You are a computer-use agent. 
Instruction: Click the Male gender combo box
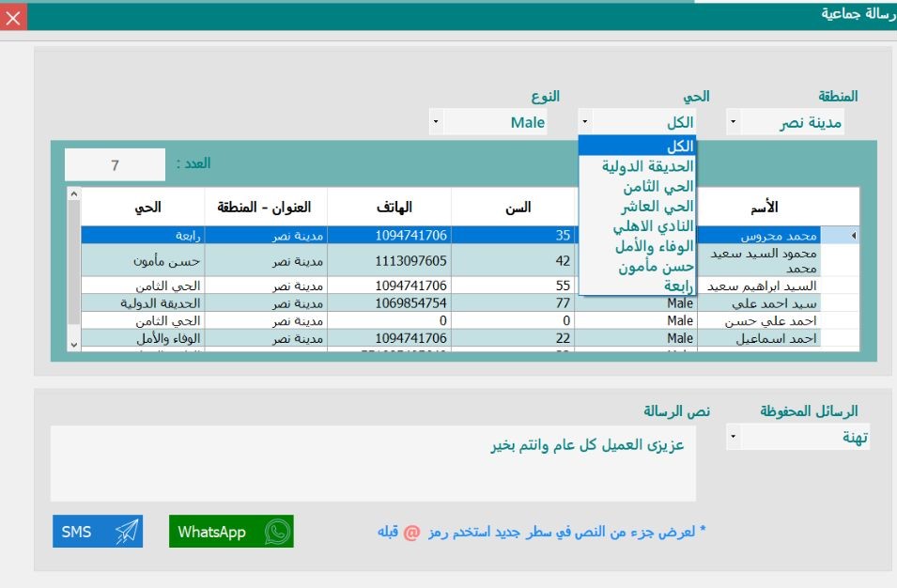point(488,122)
